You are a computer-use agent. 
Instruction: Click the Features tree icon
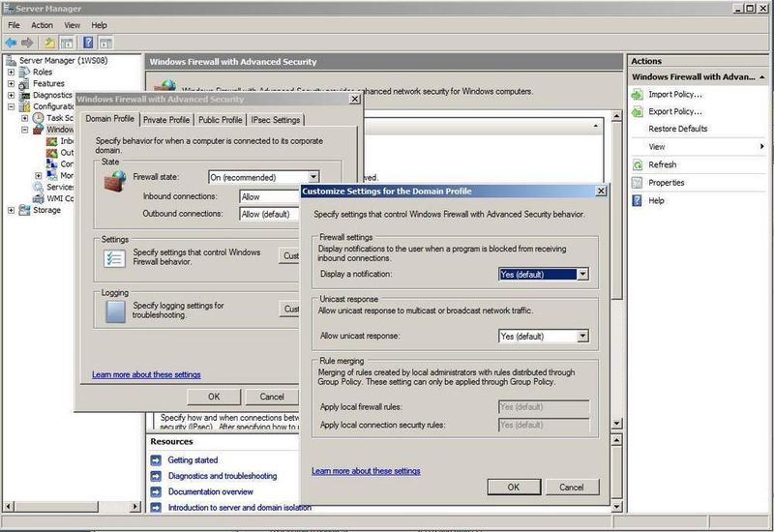(x=24, y=84)
